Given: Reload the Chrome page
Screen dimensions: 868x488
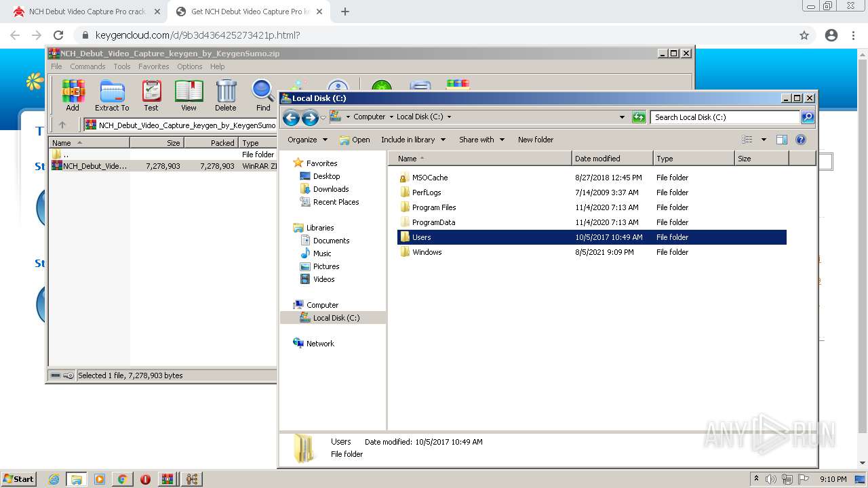Looking at the screenshot, I should click(x=58, y=35).
